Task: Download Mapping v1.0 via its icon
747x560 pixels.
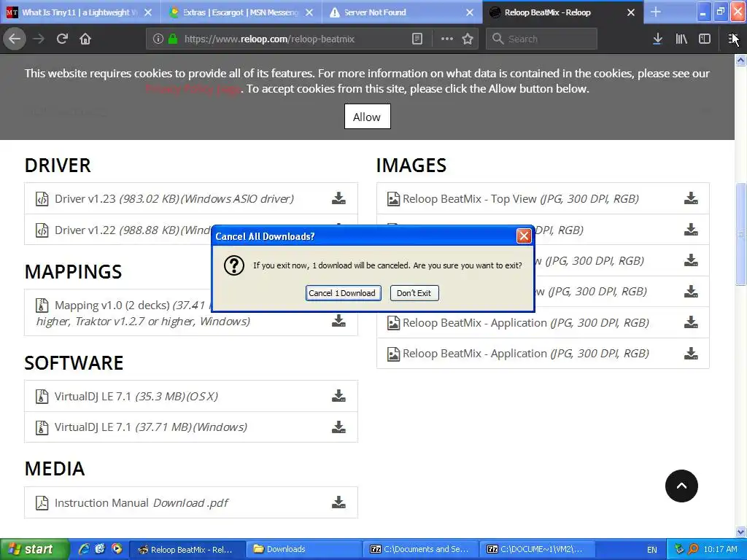Action: coord(338,321)
